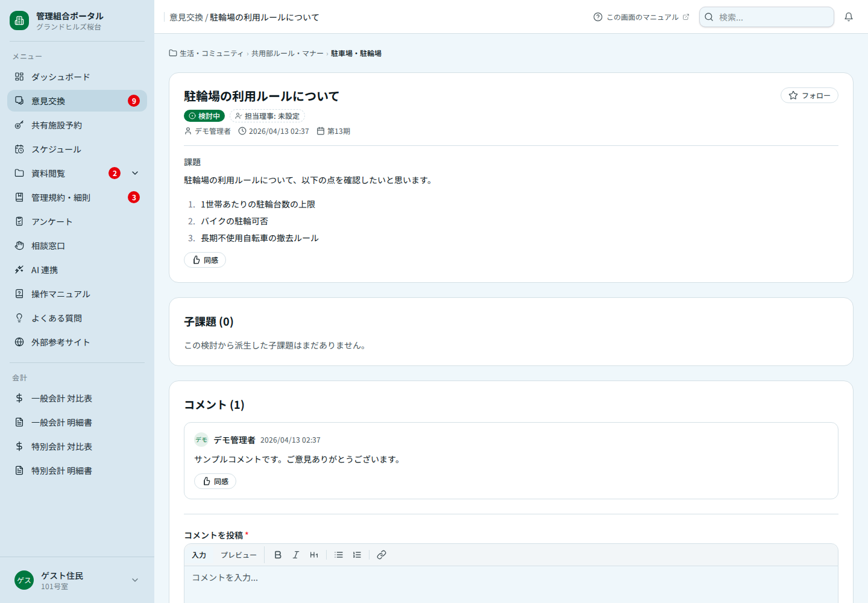This screenshot has height=603, width=868.
Task: Click the よくある質問 lightbulb icon
Action: pyautogui.click(x=19, y=318)
